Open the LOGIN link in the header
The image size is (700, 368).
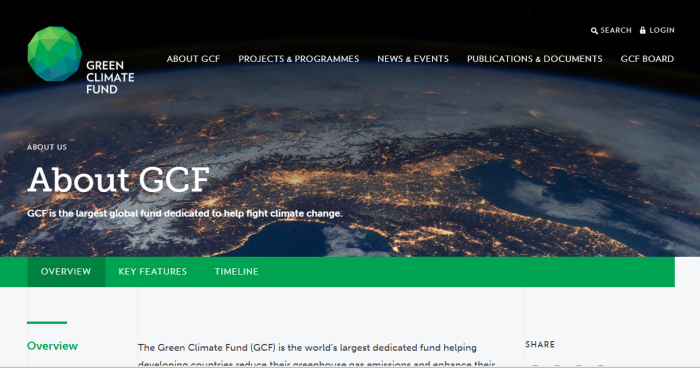tap(662, 30)
